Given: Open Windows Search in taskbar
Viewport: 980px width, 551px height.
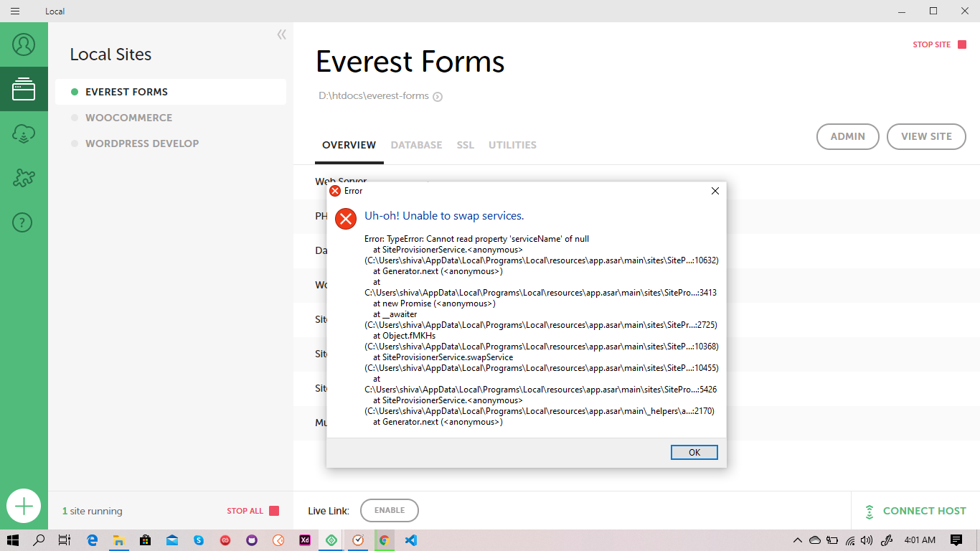Looking at the screenshot, I should (x=39, y=540).
